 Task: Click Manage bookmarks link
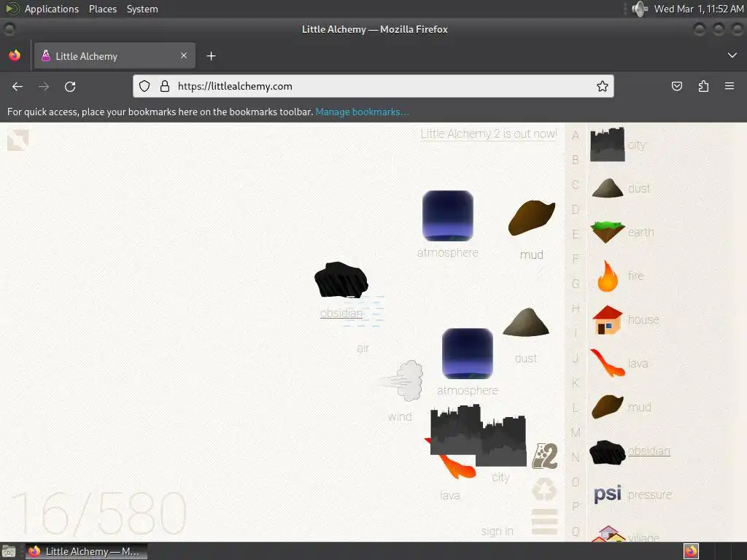click(x=362, y=112)
